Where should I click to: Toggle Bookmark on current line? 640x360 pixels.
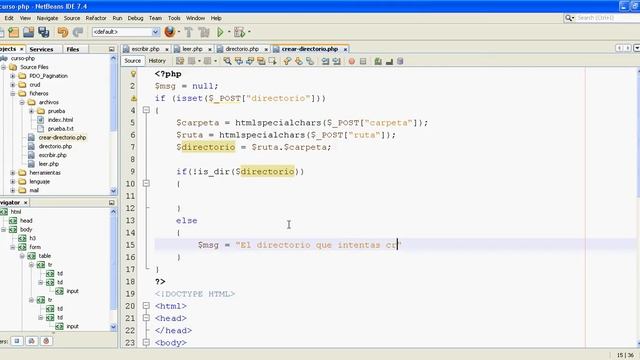pyautogui.click(x=310, y=61)
